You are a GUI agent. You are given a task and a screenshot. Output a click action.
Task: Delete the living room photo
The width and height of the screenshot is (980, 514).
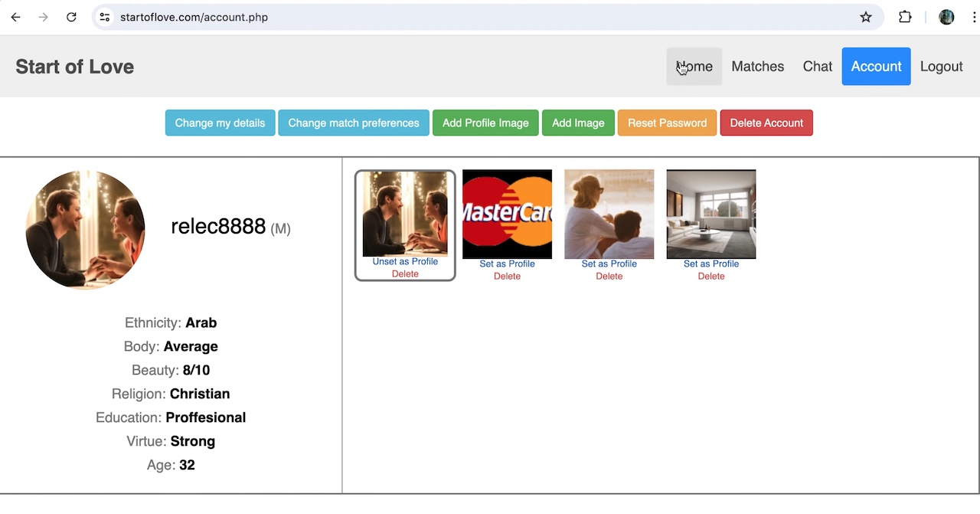point(710,277)
